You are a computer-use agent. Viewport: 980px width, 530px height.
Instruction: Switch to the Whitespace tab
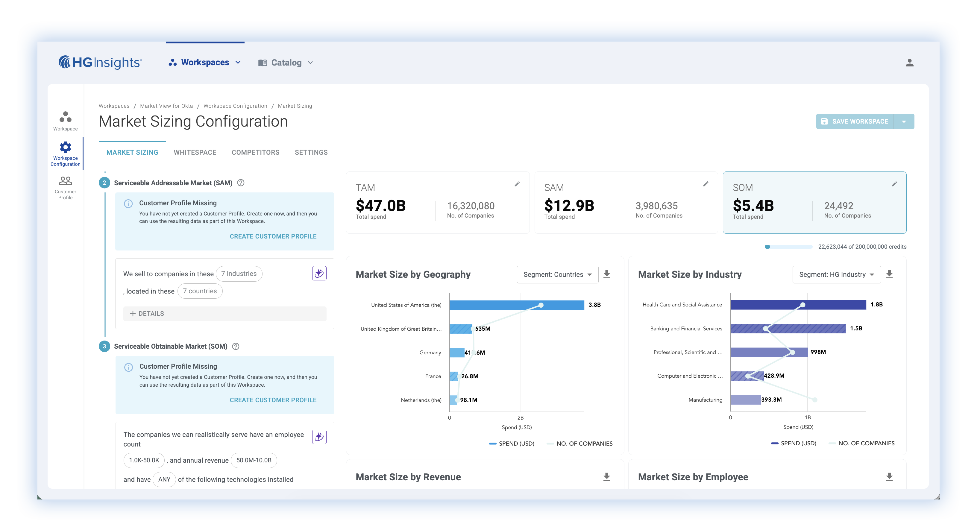195,153
